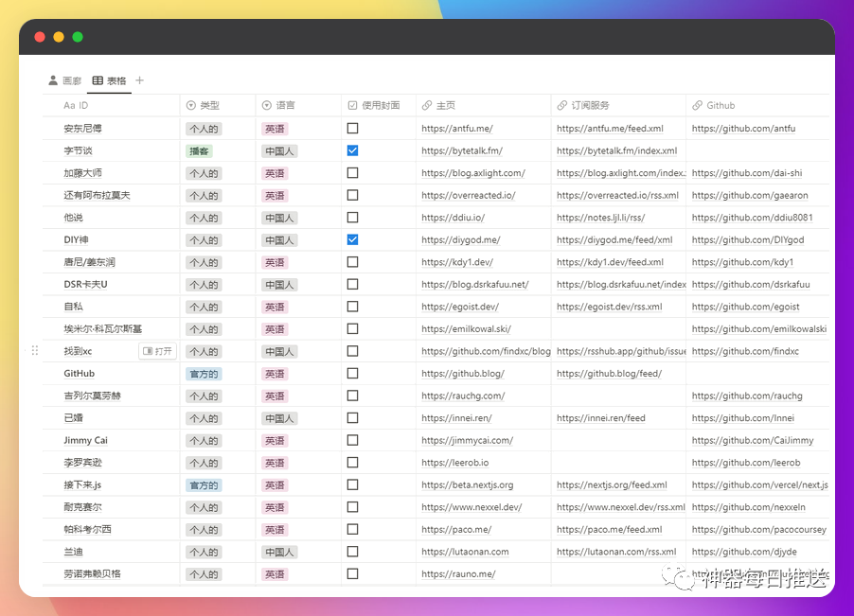Open the https://github.com/leerob link

pyautogui.click(x=746, y=463)
